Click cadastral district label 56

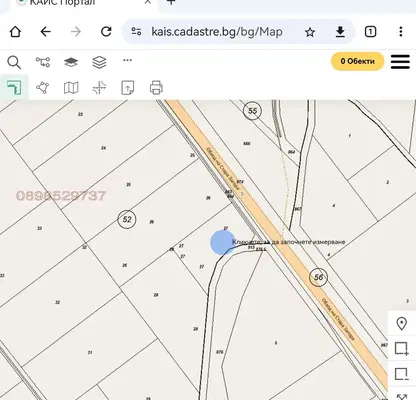[318, 277]
